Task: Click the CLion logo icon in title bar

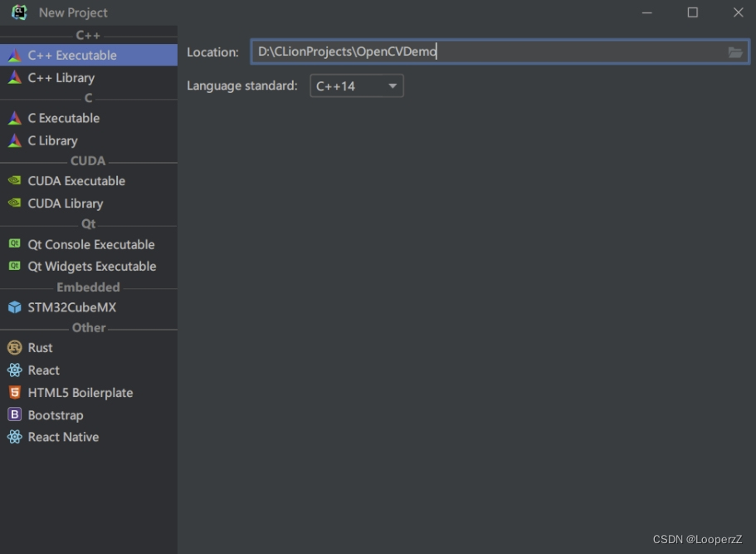Action: pyautogui.click(x=19, y=12)
